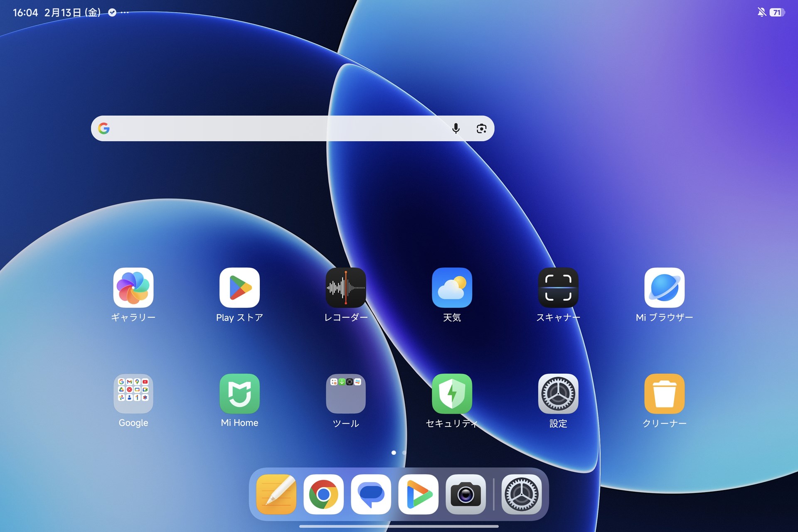This screenshot has width=798, height=532.
Task: Tap the Google search bar field
Action: click(274, 128)
